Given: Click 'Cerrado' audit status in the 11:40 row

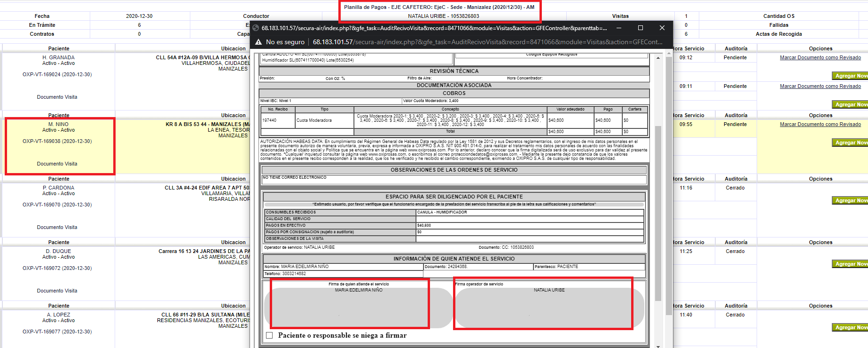Looking at the screenshot, I should (735, 315).
